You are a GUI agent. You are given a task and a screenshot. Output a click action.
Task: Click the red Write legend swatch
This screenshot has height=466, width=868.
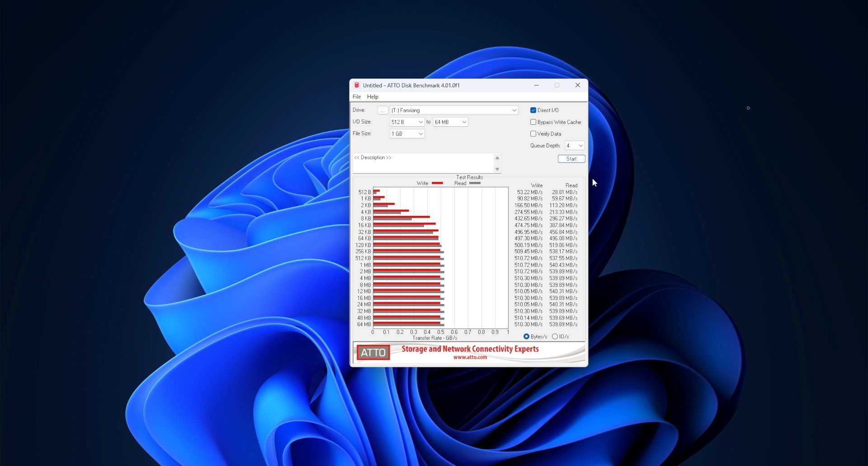(437, 183)
